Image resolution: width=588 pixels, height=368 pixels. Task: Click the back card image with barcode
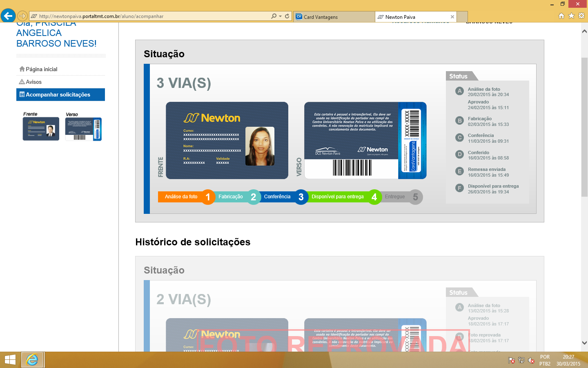[365, 140]
